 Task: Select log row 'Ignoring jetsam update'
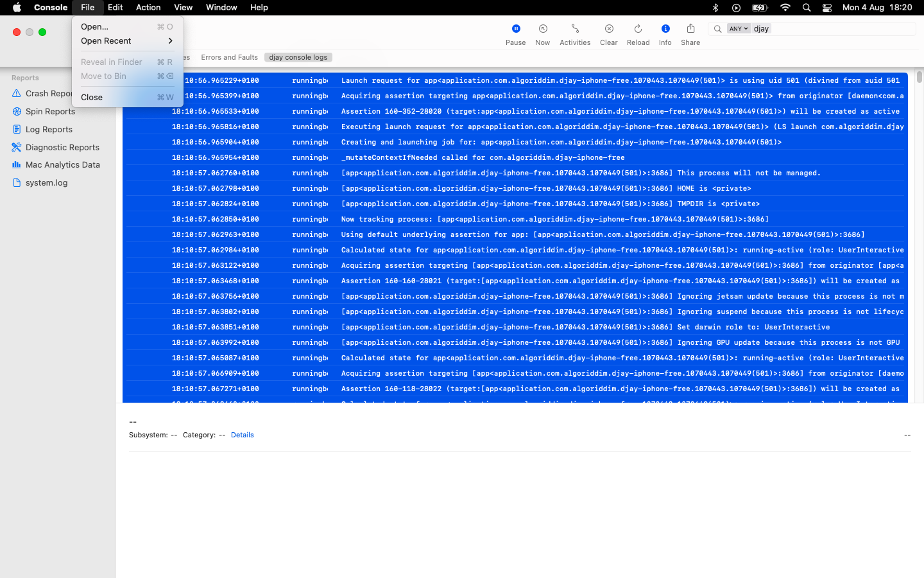[515, 296]
